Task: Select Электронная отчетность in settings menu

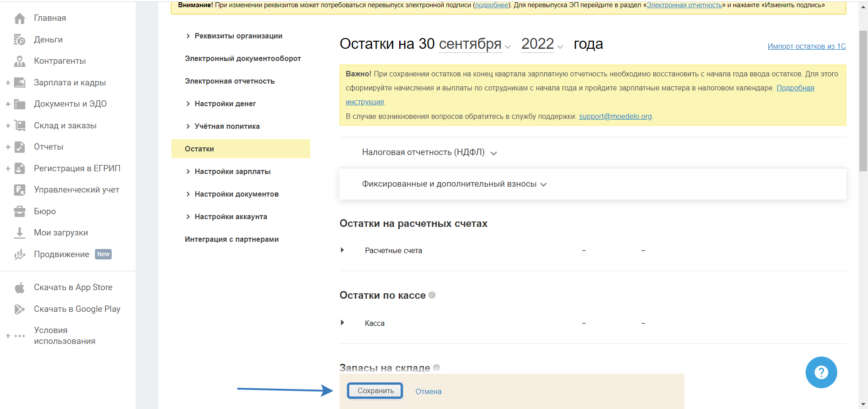Action: [x=230, y=81]
